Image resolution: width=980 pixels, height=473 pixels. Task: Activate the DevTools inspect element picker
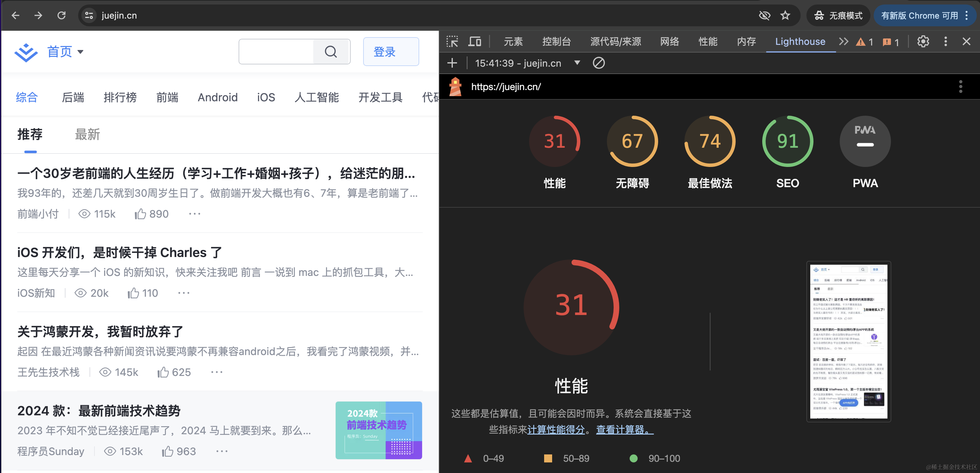tap(452, 41)
